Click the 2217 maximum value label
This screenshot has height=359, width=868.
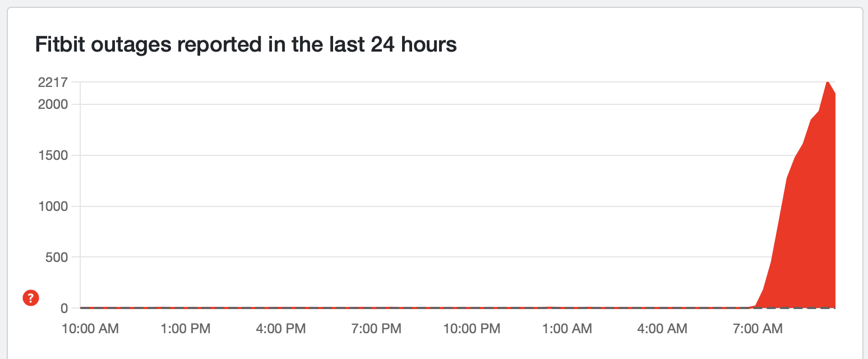click(53, 83)
